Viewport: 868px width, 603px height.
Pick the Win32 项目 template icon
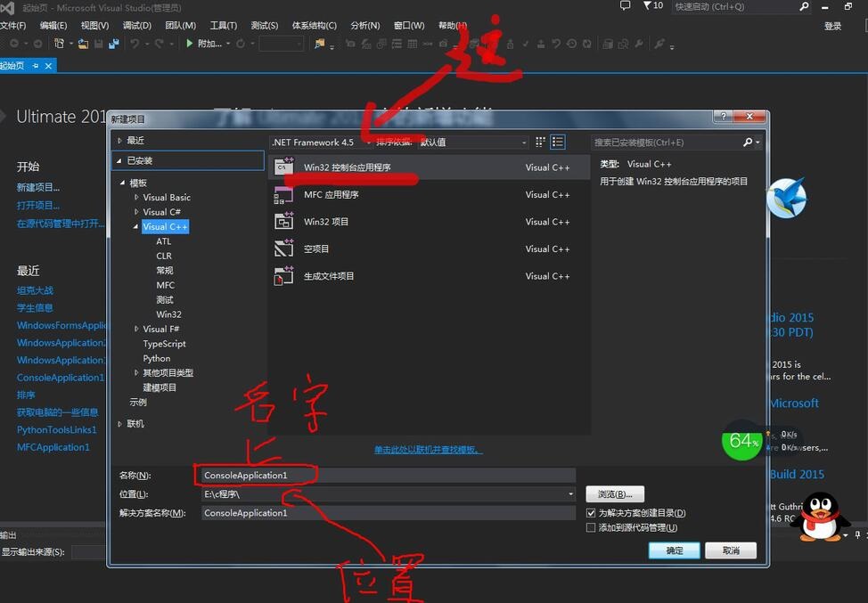coord(283,222)
